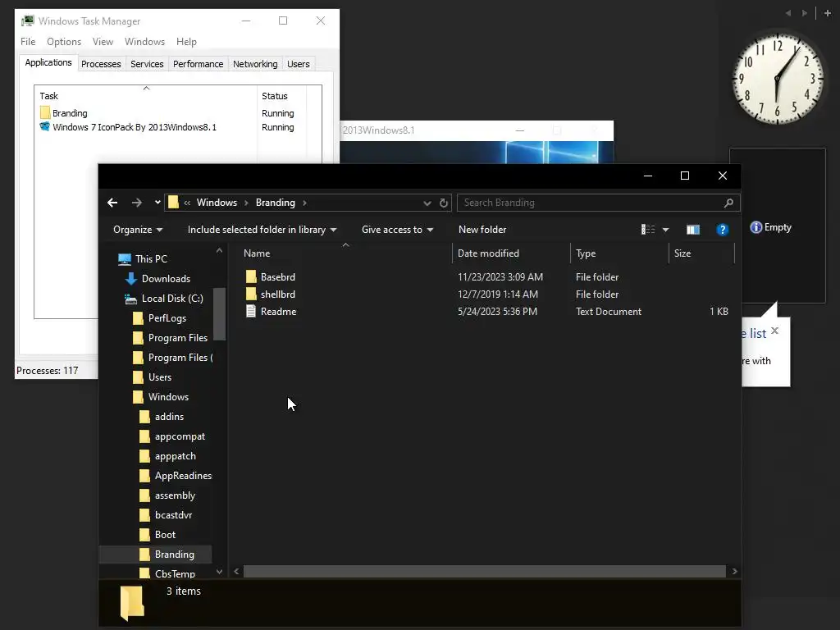Click the horizontal scrollbar in file list

[484, 572]
